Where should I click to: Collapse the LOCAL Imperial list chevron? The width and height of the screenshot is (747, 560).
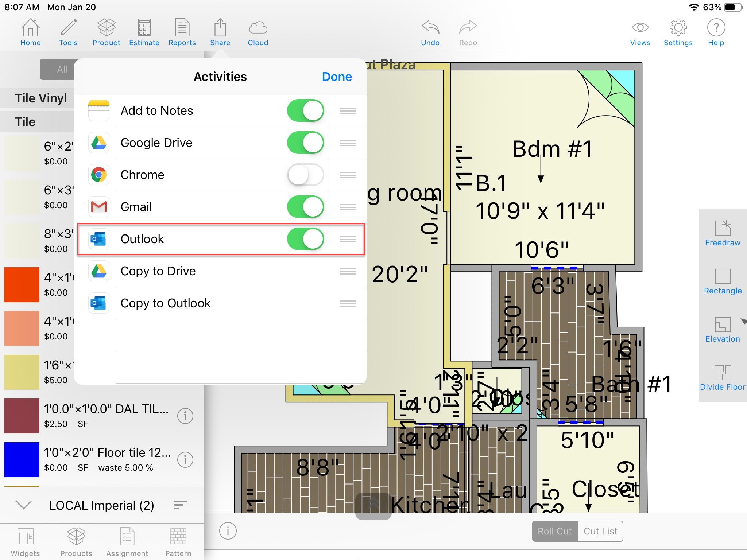[x=24, y=505]
